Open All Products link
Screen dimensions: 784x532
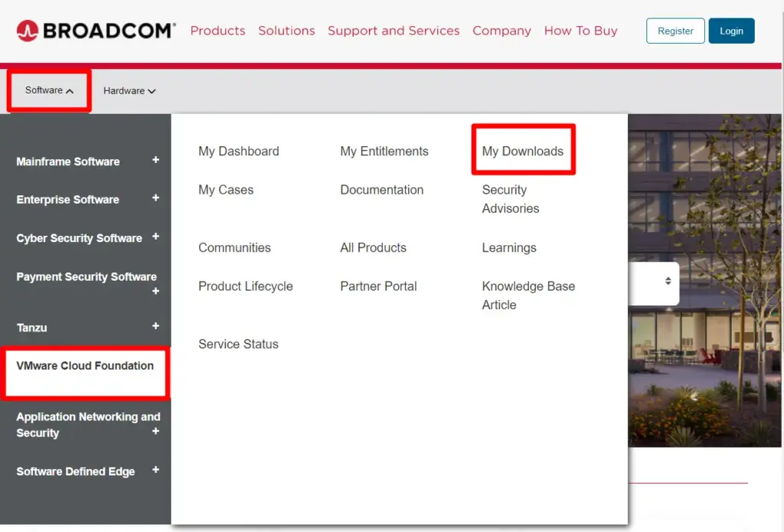pos(373,247)
